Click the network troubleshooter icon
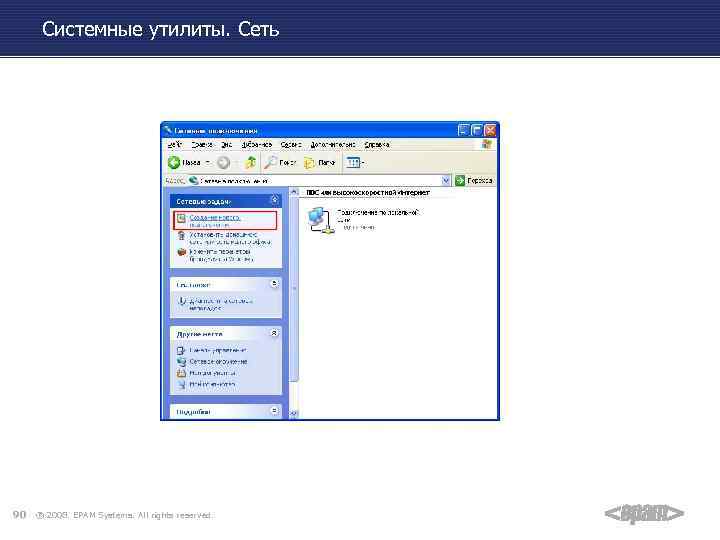720x540 pixels. [x=182, y=301]
